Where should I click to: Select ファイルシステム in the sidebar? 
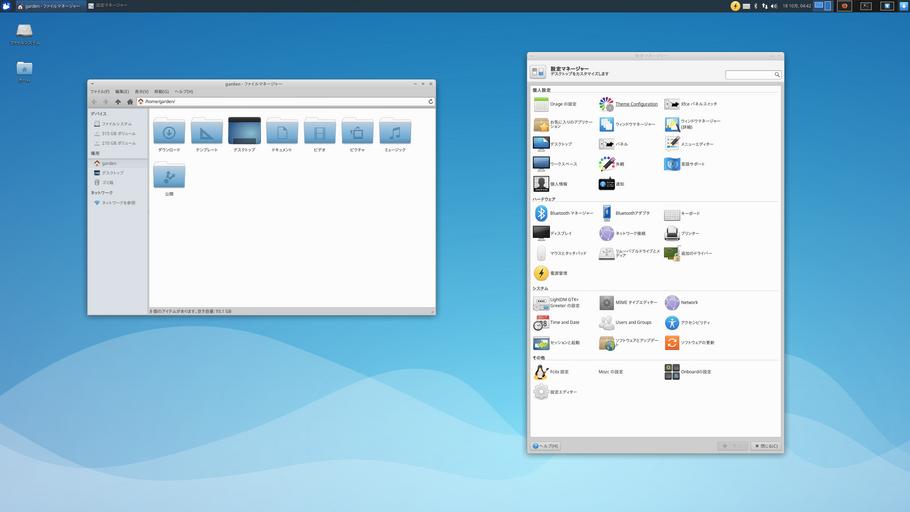click(x=115, y=123)
